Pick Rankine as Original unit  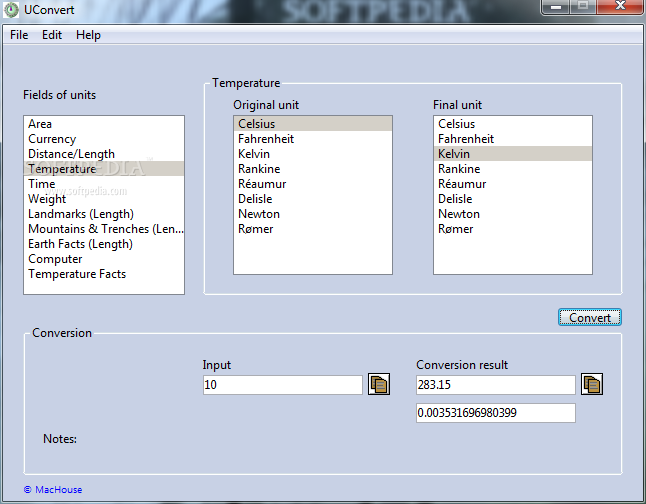click(x=313, y=169)
